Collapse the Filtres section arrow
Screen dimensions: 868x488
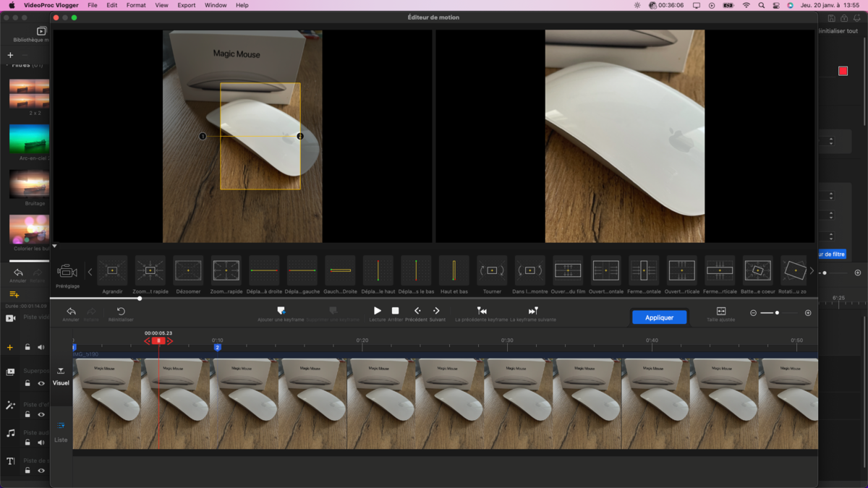coord(7,65)
